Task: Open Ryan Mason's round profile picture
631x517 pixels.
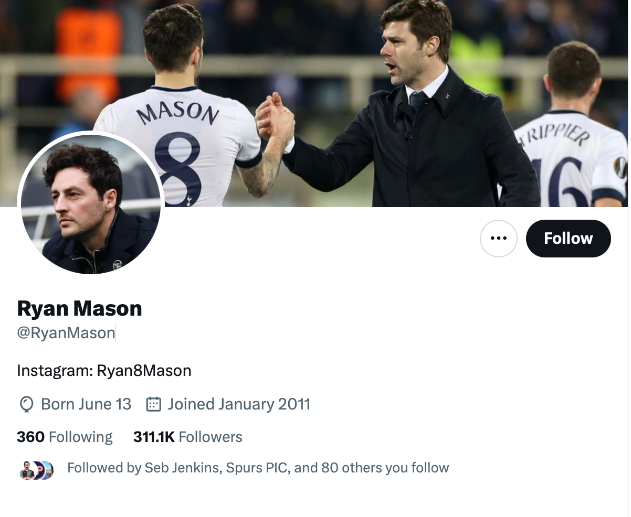Action: (91, 204)
